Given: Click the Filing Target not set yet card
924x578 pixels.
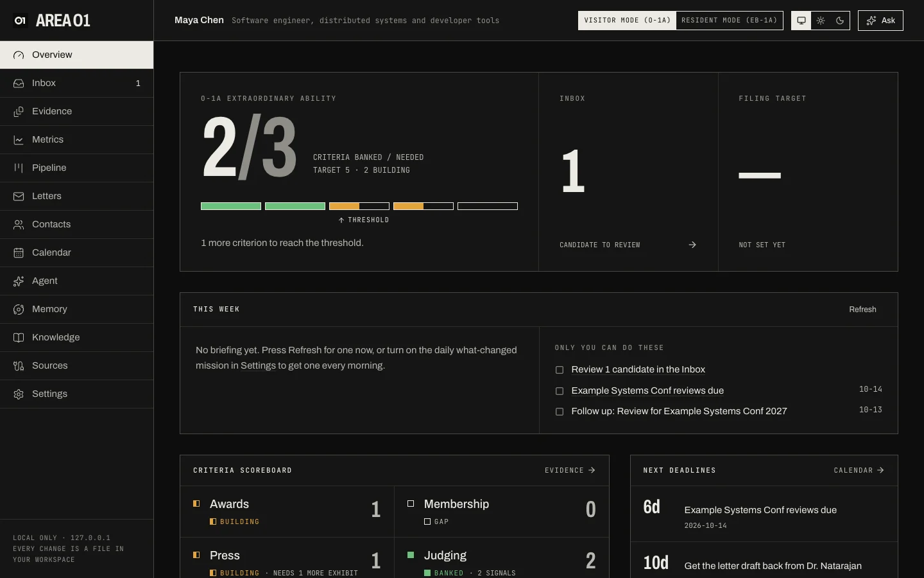Looking at the screenshot, I should click(x=808, y=172).
